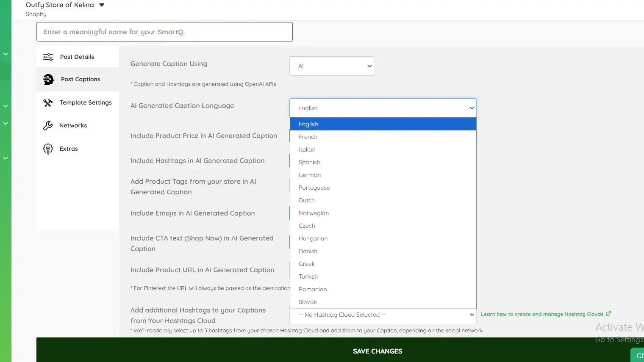Image resolution: width=644 pixels, height=362 pixels.
Task: Switch to Template Settings tab
Action: [78, 102]
